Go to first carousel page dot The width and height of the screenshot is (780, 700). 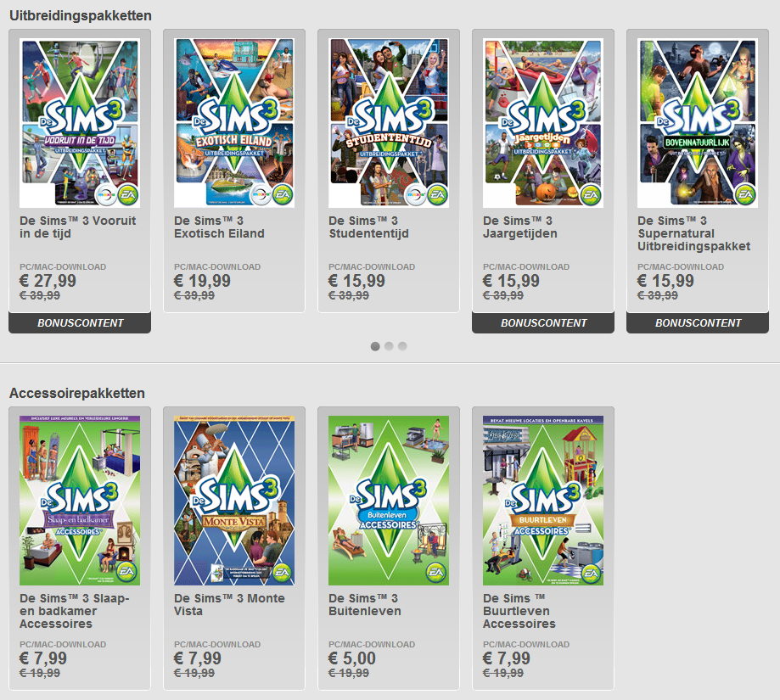375,346
